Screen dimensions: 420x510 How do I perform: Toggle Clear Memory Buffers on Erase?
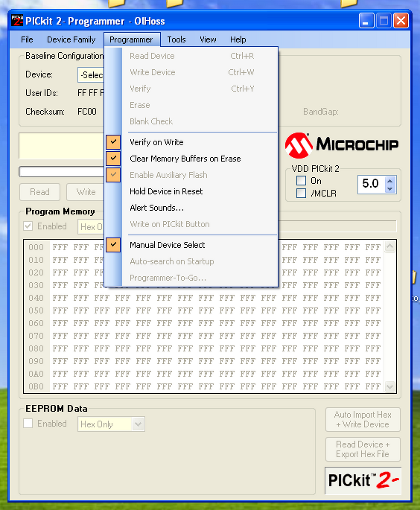[185, 159]
